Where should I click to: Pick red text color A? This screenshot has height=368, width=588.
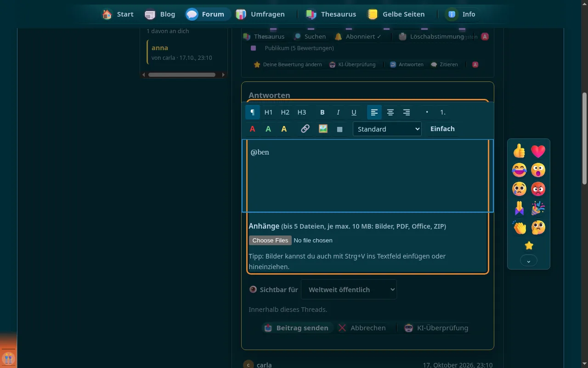tap(253, 129)
